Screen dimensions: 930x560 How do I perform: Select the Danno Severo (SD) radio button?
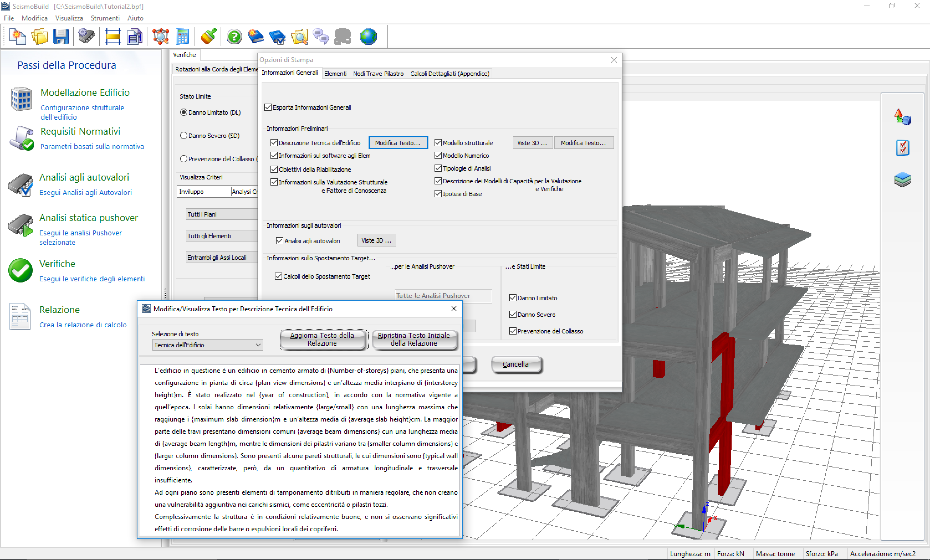[184, 135]
